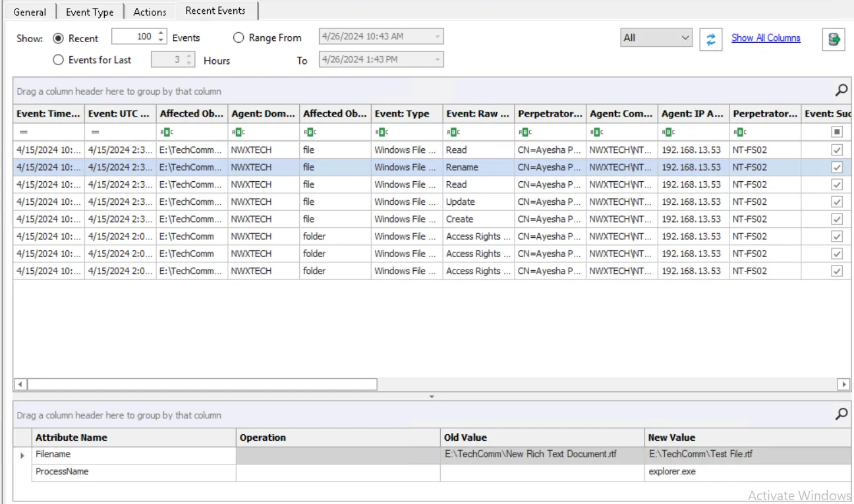Select the Range From radio button

(239, 38)
